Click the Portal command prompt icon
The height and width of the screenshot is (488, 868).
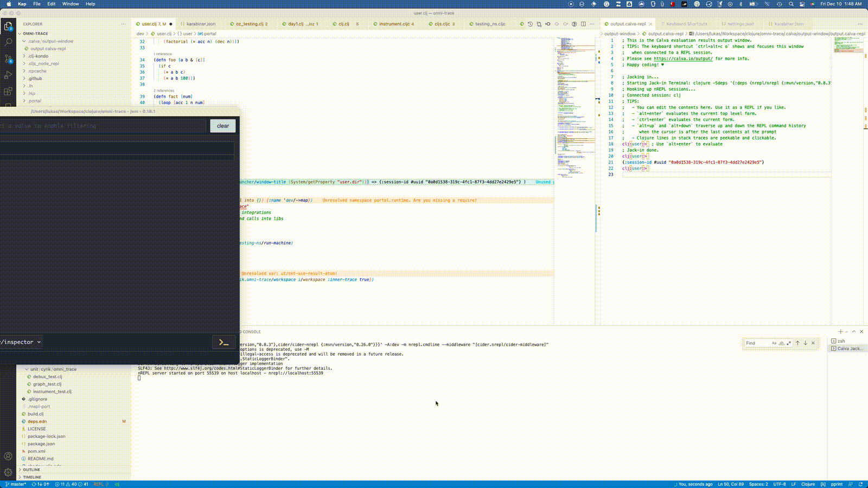coord(224,342)
